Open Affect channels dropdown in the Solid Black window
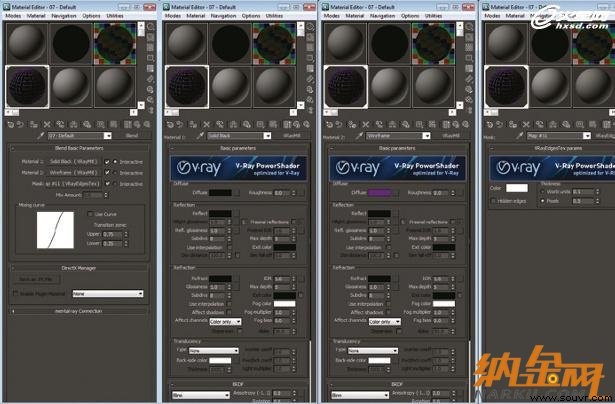The width and height of the screenshot is (615, 404). [x=225, y=322]
